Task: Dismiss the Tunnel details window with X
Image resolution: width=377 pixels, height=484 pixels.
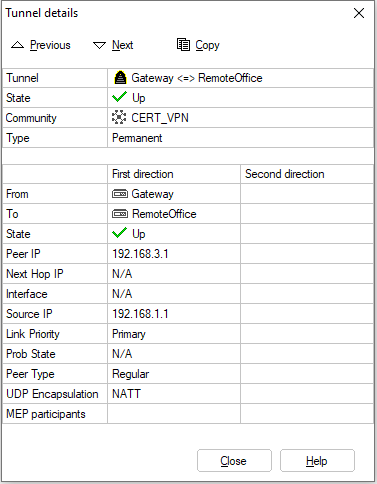Action: [x=359, y=13]
